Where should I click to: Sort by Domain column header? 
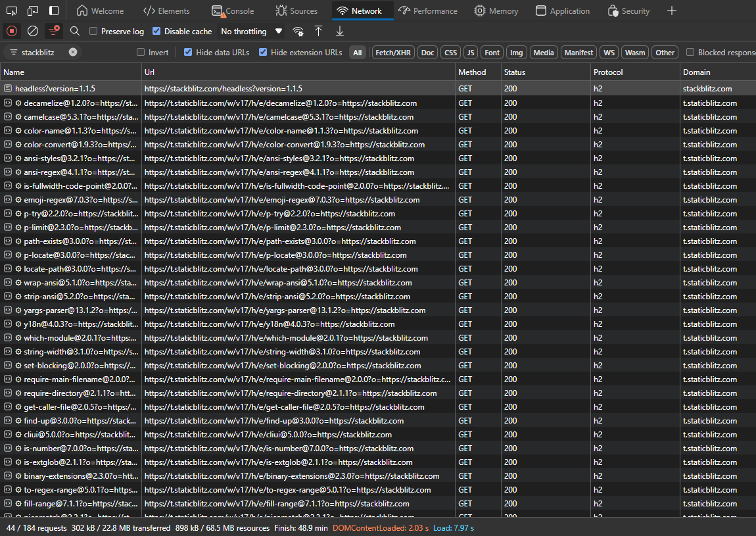click(x=718, y=72)
